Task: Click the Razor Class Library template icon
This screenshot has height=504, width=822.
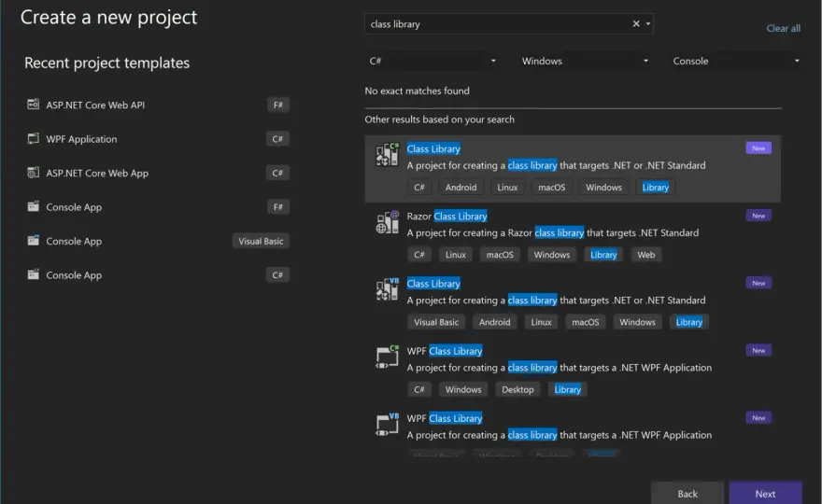Action: pyautogui.click(x=388, y=222)
